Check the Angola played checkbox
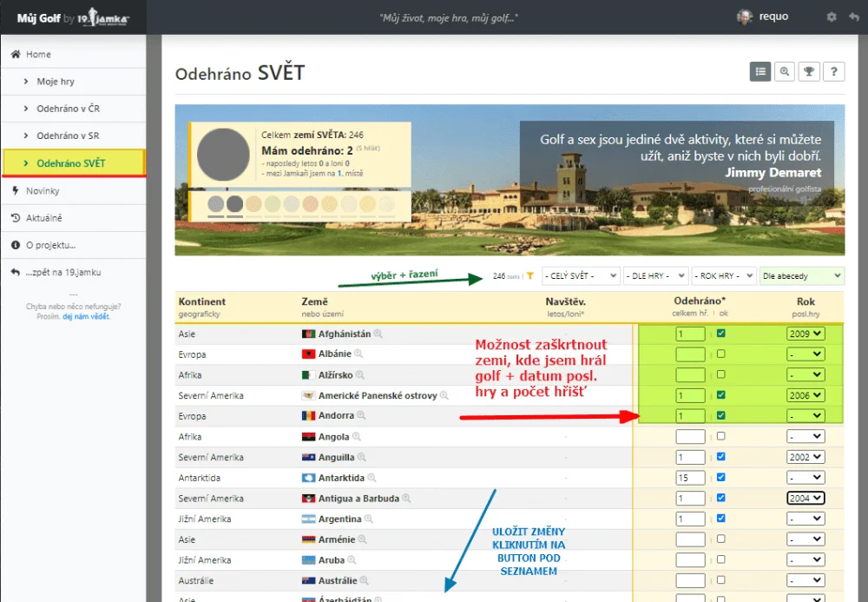The image size is (868, 602). pos(720,436)
